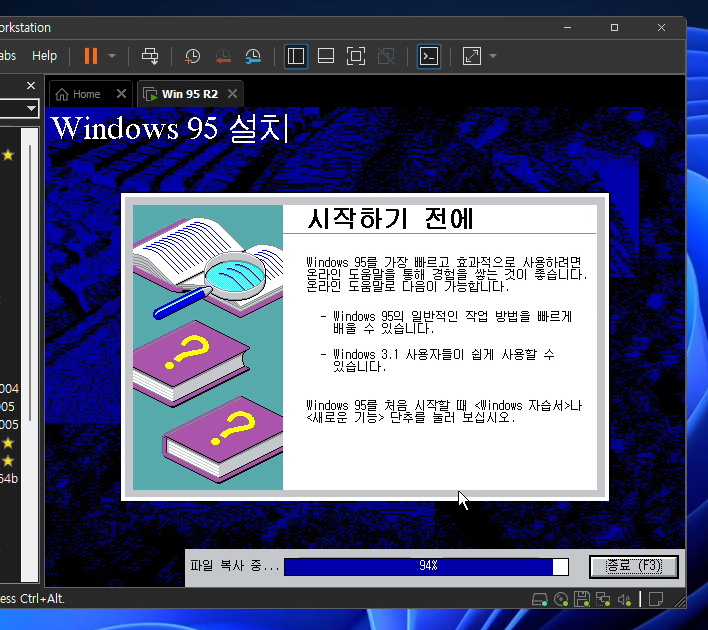This screenshot has height=630, width=708.
Task: Revert the virtual machine to its snapshot
Action: pyautogui.click(x=223, y=56)
